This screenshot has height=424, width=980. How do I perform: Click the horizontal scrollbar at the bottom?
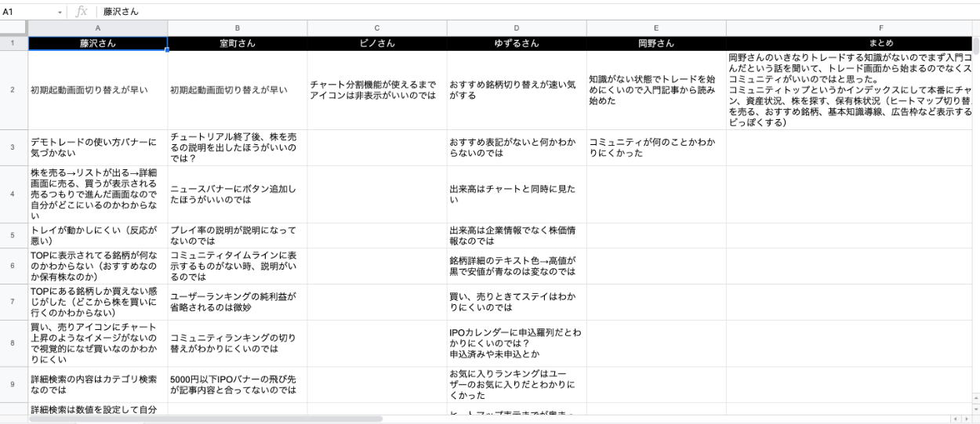pyautogui.click(x=205, y=419)
